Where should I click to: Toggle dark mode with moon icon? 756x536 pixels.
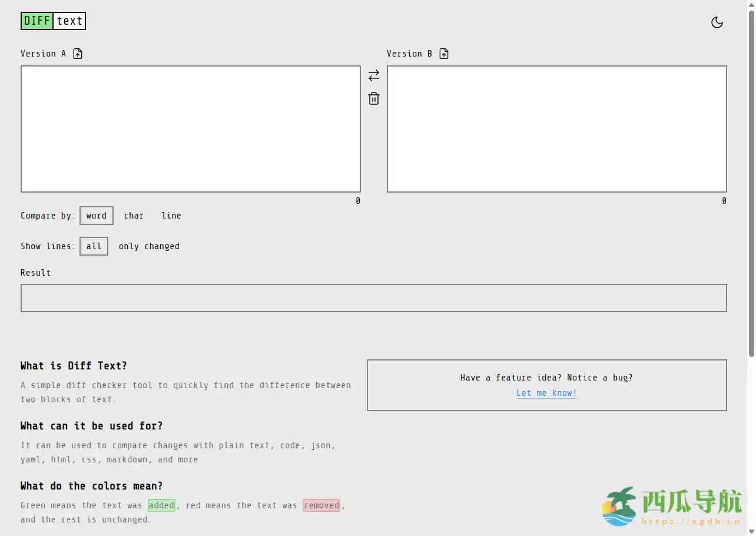coord(717,22)
